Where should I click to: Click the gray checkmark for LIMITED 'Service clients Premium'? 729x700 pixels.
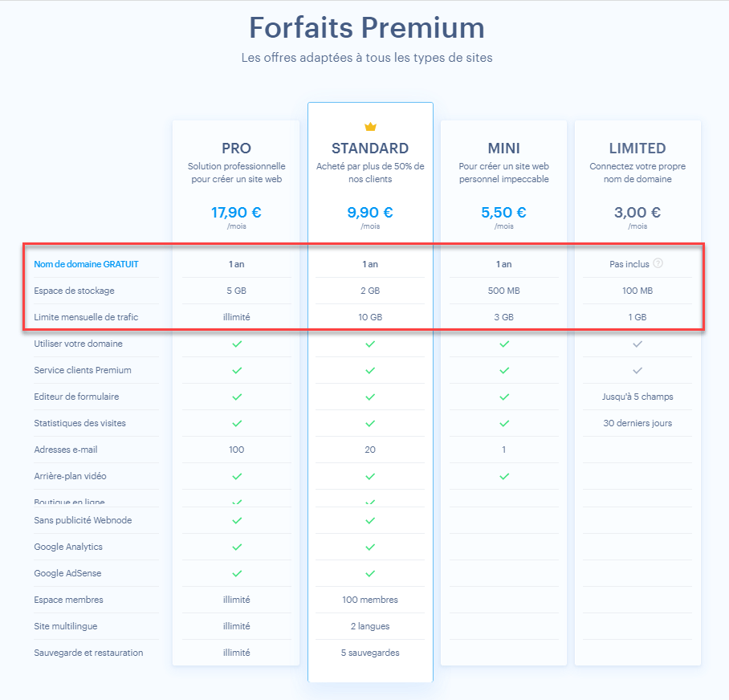(637, 370)
